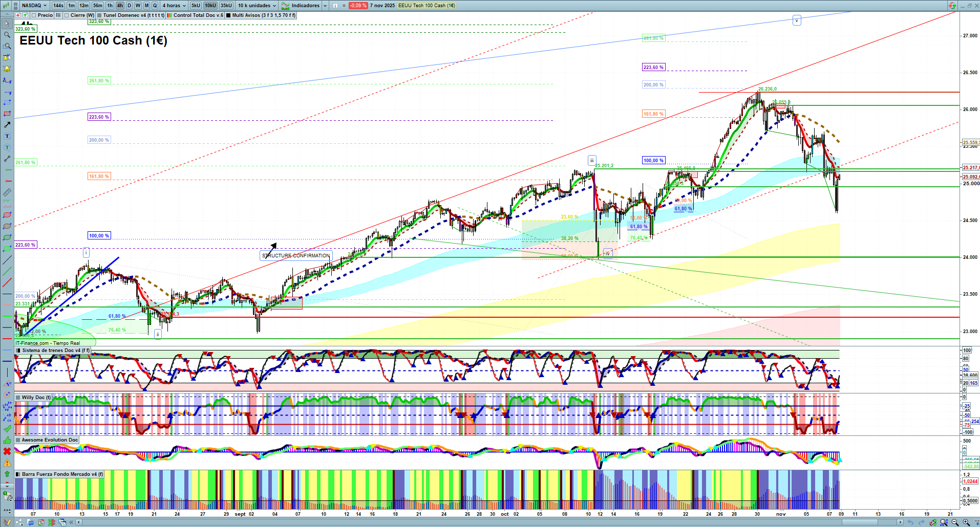Toggle Sistema de trenes Doc v4 panel icon
The image size is (980, 527).
click(x=18, y=350)
